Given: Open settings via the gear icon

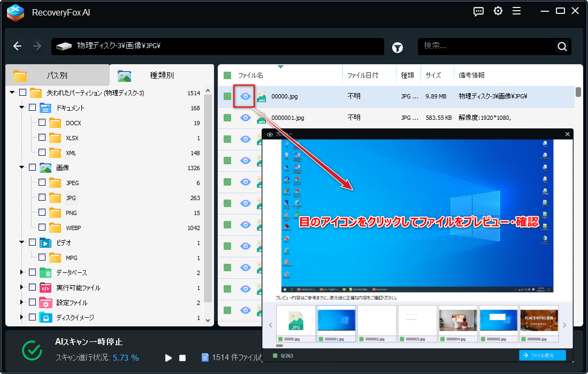Looking at the screenshot, I should click(498, 11).
